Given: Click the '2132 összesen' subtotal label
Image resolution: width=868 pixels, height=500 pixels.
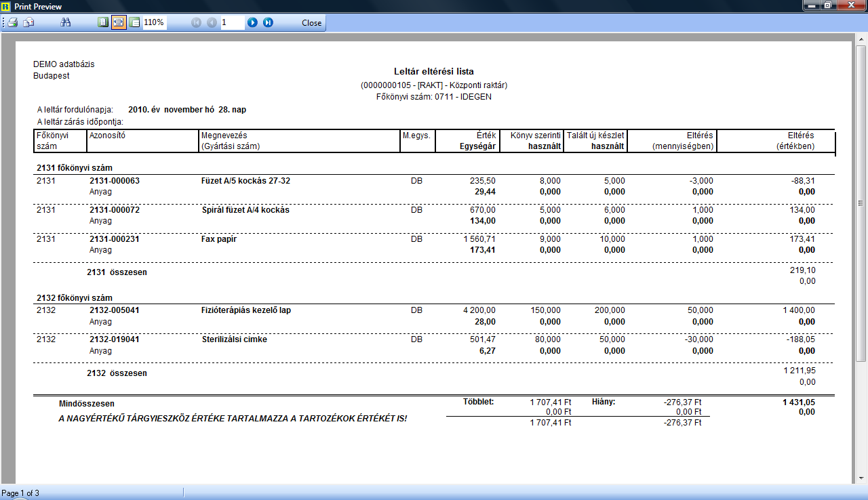Looking at the screenshot, I should [x=117, y=373].
